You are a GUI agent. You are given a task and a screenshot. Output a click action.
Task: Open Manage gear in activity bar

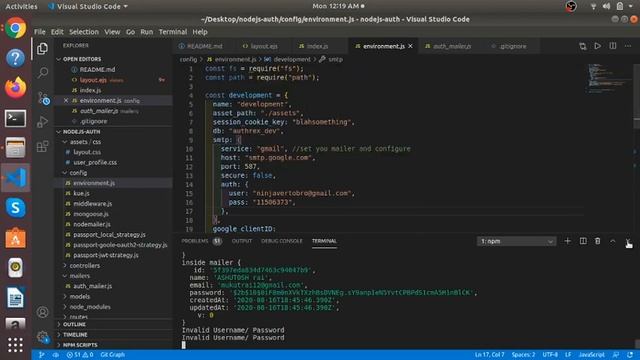(x=43, y=337)
